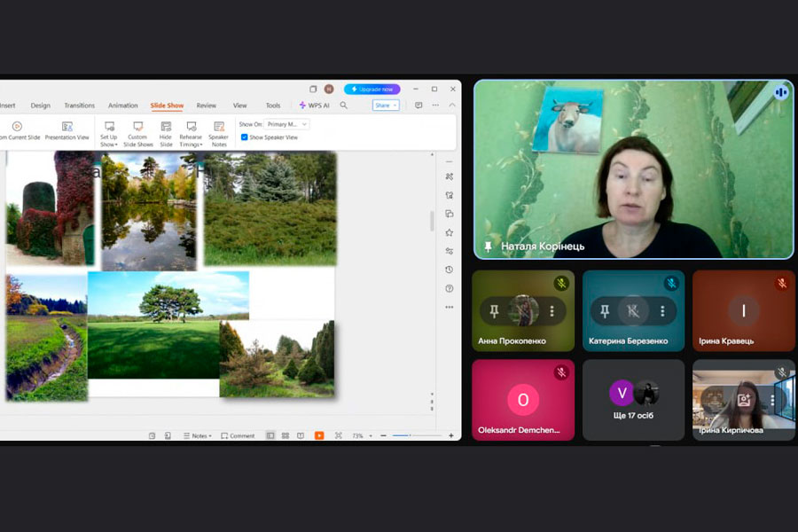Click the zoom in plus button
Image resolution: width=798 pixels, height=532 pixels.
[451, 435]
